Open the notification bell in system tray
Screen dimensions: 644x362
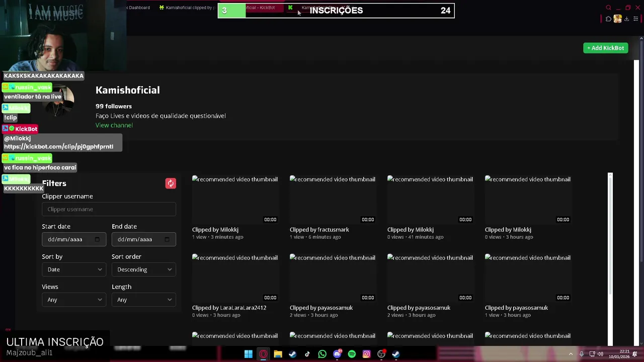pos(635,354)
